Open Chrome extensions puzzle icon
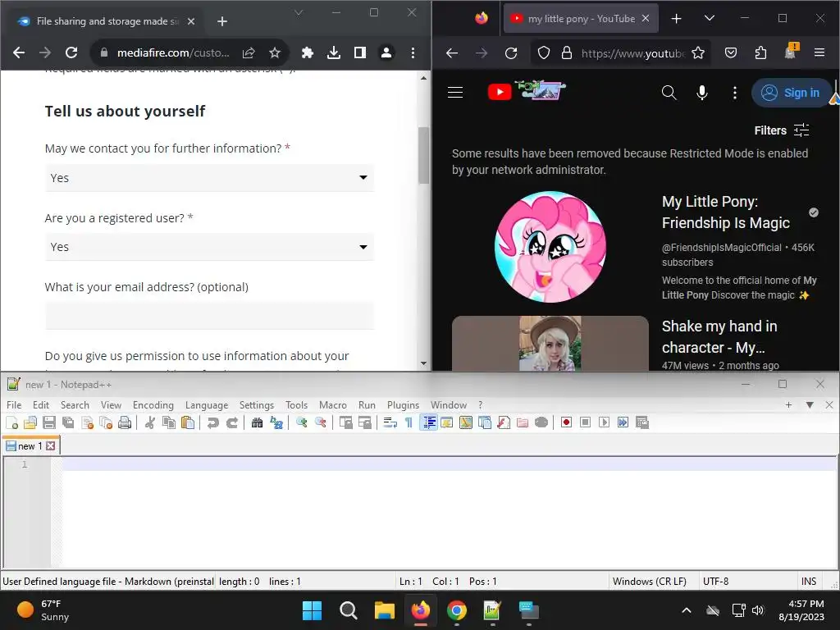 pos(308,52)
